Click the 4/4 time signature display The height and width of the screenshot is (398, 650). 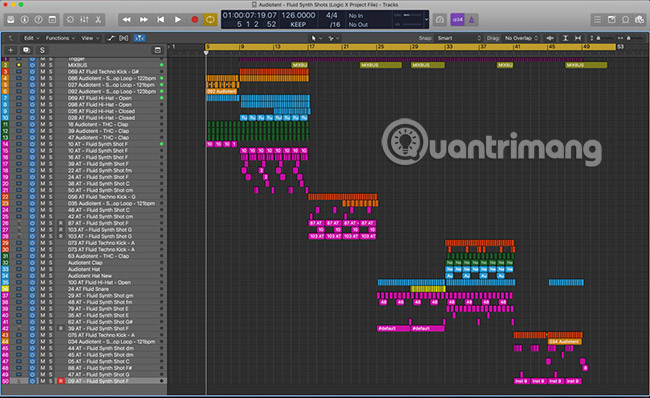[331, 15]
